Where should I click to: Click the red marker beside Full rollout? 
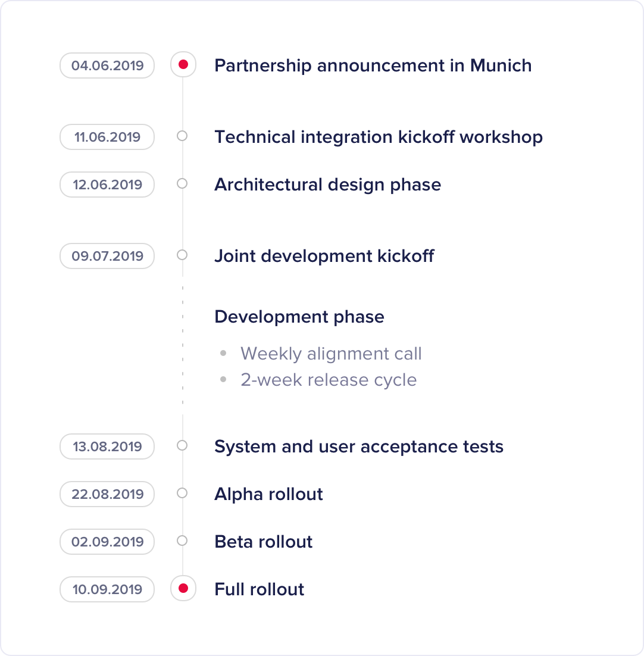pyautogui.click(x=183, y=588)
